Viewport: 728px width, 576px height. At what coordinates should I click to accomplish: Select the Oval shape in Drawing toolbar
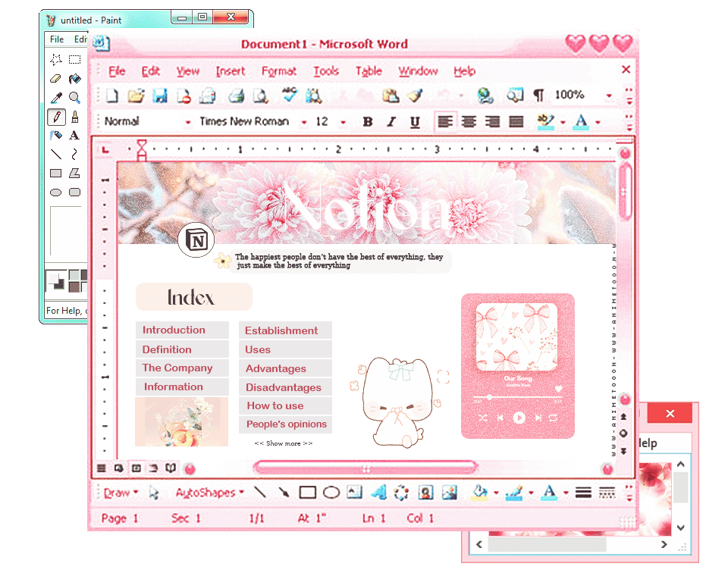coord(331,493)
